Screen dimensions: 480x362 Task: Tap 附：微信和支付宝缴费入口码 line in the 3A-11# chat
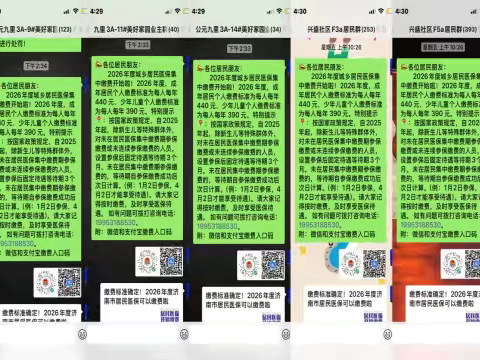click(x=133, y=232)
